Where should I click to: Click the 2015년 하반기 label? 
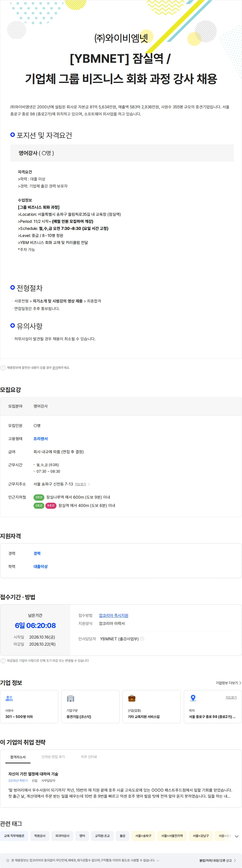click(18, 781)
